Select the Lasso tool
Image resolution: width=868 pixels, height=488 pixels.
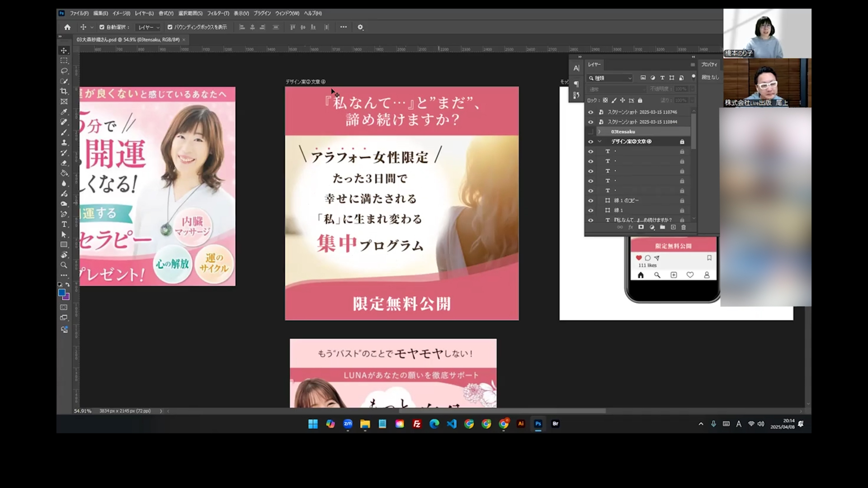click(x=64, y=71)
